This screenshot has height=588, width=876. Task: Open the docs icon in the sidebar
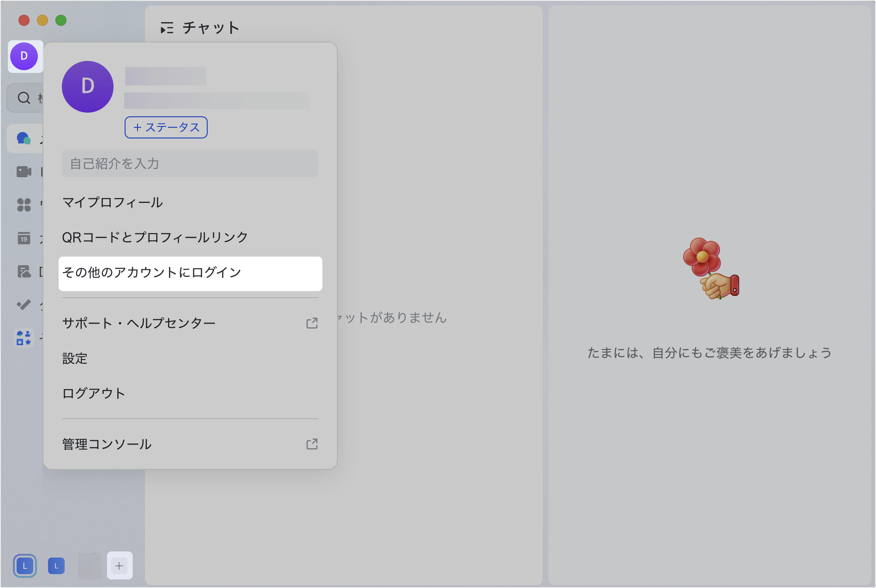(24, 271)
